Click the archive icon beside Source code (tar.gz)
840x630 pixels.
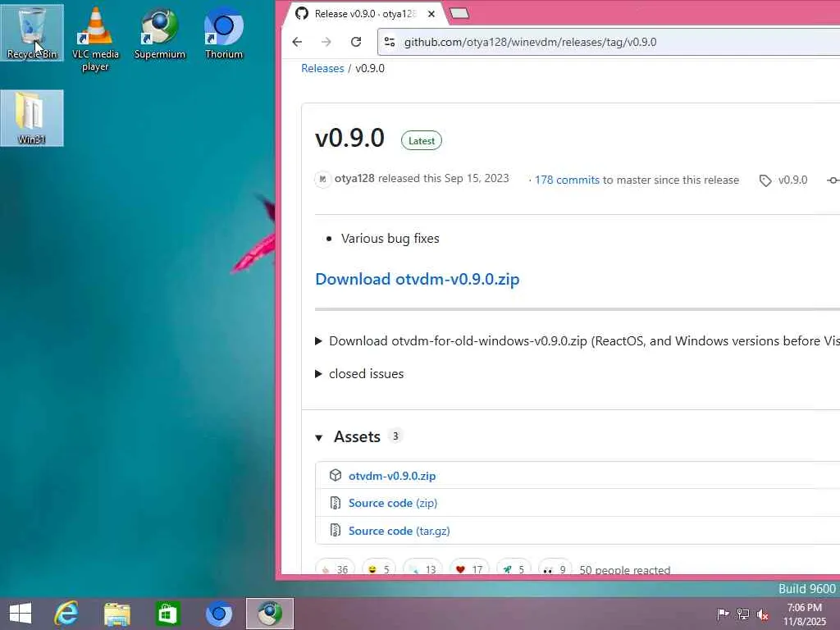(336, 531)
